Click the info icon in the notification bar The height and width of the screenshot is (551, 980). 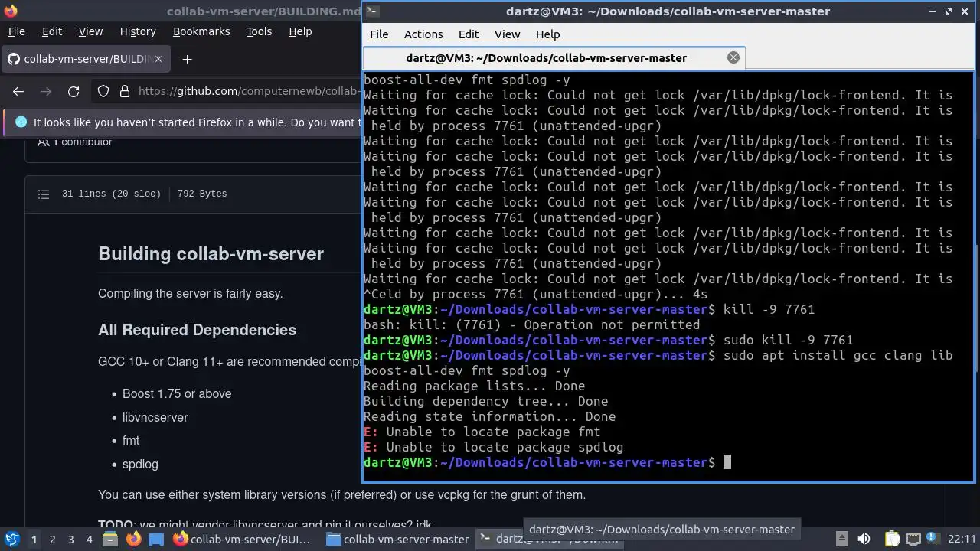(21, 122)
